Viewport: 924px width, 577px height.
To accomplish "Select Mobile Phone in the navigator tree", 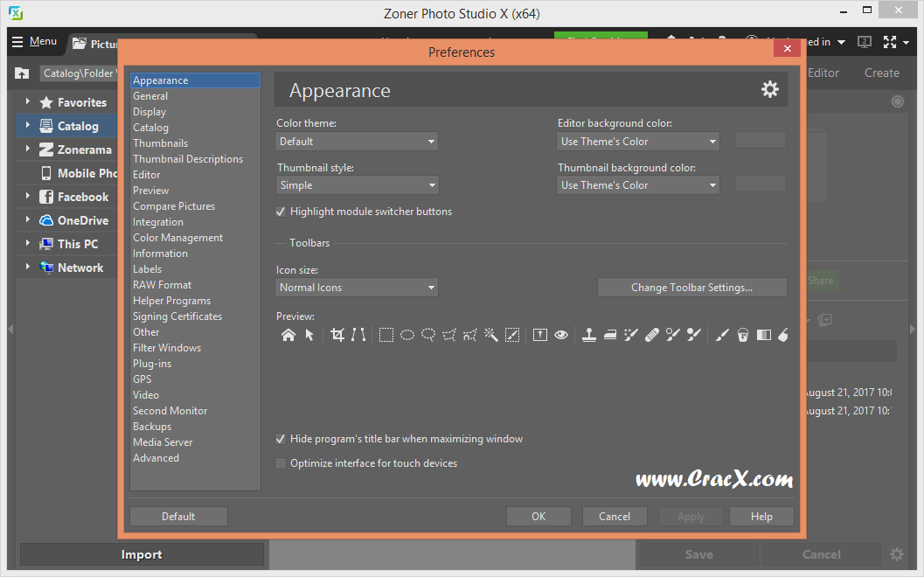I will [x=79, y=173].
